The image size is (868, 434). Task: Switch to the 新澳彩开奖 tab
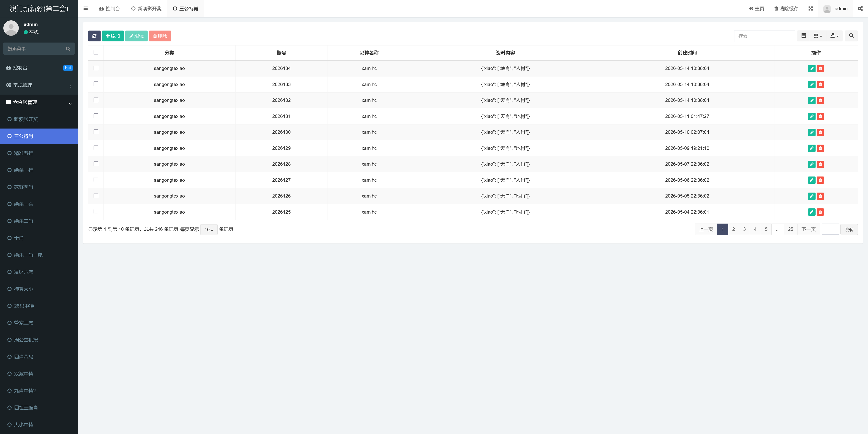(146, 8)
